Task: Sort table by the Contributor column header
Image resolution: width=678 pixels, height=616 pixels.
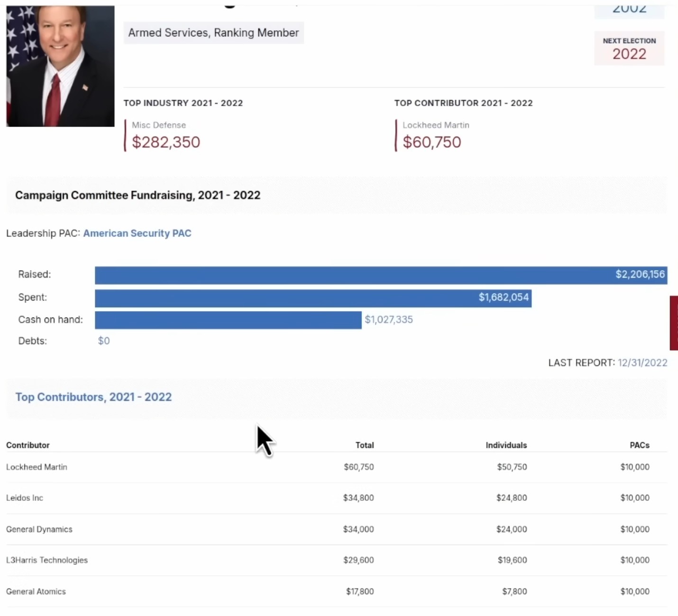Action: pyautogui.click(x=28, y=445)
